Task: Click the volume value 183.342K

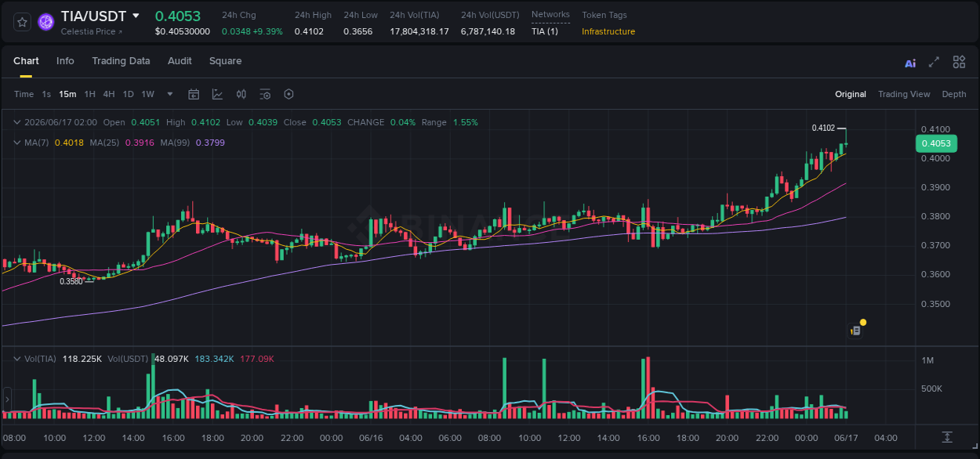Action: [214, 359]
